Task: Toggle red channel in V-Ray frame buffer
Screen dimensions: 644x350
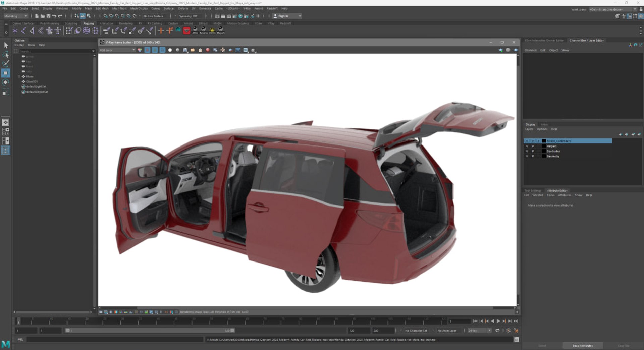Action: (147, 50)
